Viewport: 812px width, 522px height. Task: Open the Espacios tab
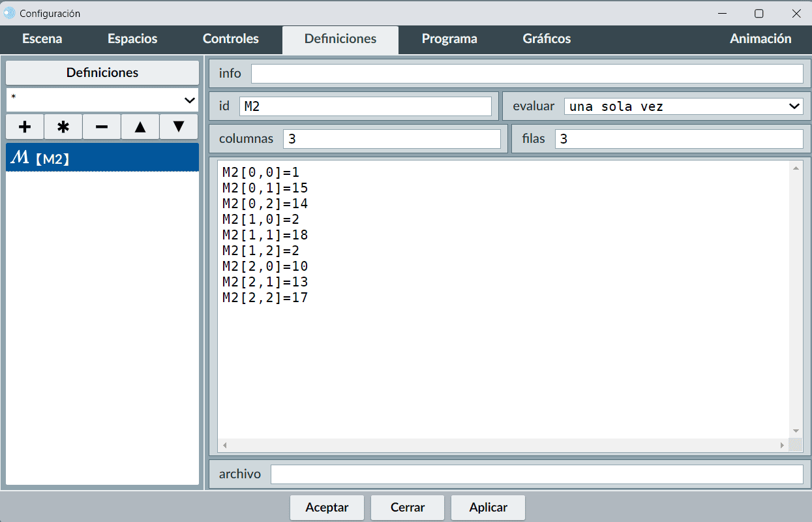click(132, 39)
